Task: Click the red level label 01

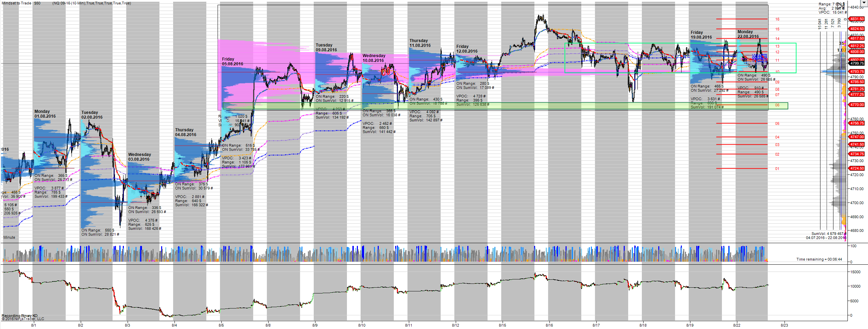Action: [x=777, y=169]
